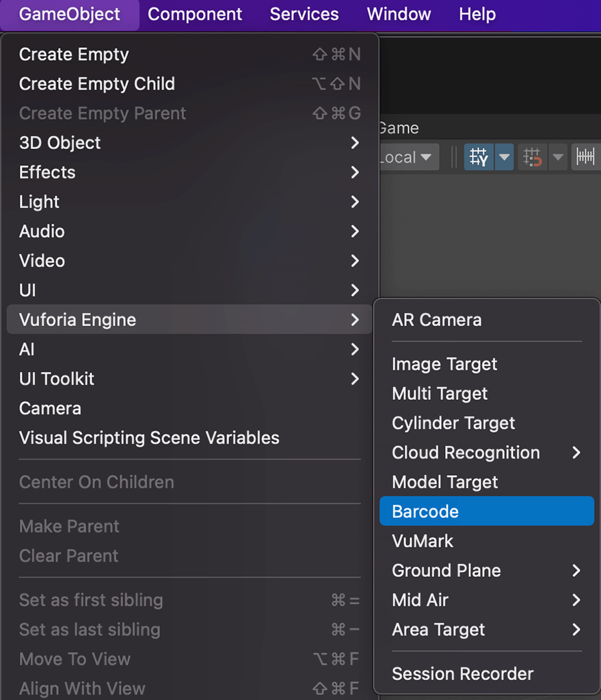Viewport: 601px width, 700px height.
Task: Open the grid snapping settings dropdown
Action: (558, 157)
